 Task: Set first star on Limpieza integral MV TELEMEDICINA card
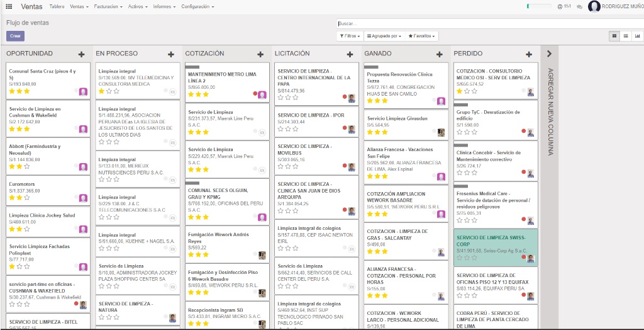101,91
